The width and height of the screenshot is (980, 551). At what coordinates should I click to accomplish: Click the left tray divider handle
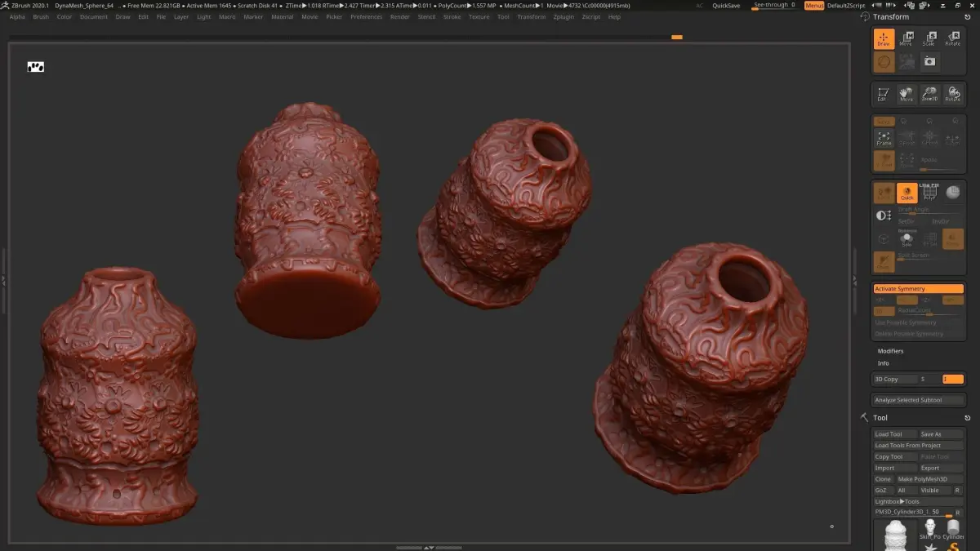tap(3, 280)
